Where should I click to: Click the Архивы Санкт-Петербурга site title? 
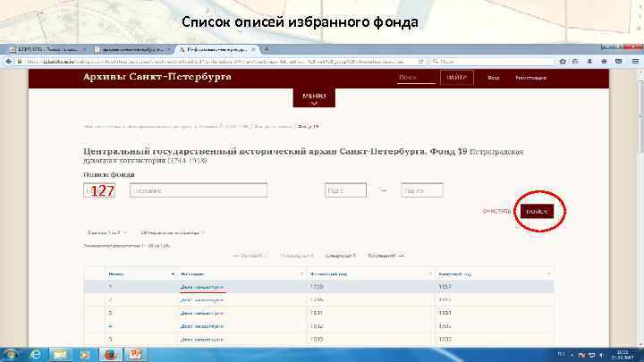(157, 77)
